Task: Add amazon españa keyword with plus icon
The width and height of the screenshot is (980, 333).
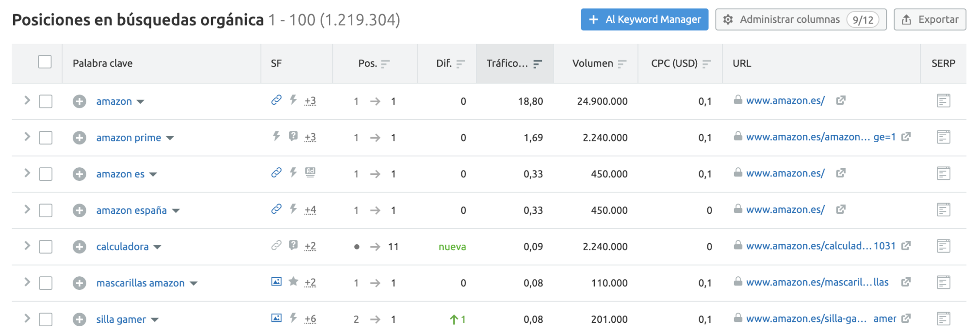Action: (80, 210)
